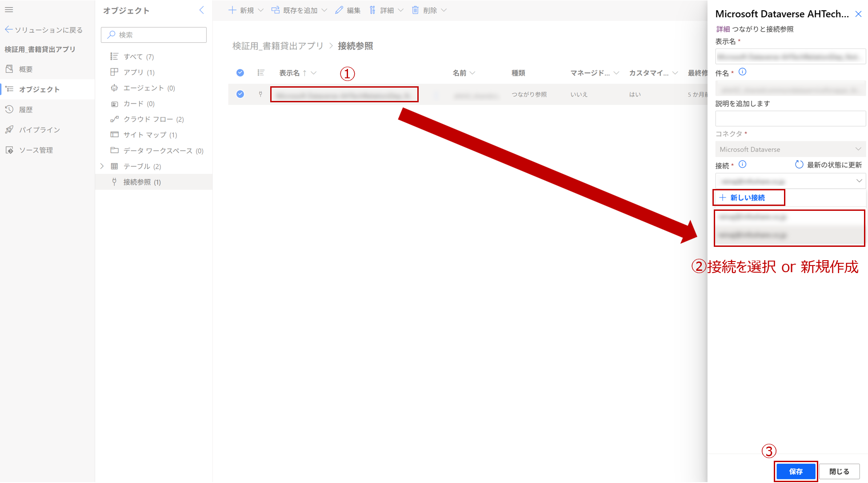
Task: Click the 編集 pencil toolbar icon
Action: 339,10
